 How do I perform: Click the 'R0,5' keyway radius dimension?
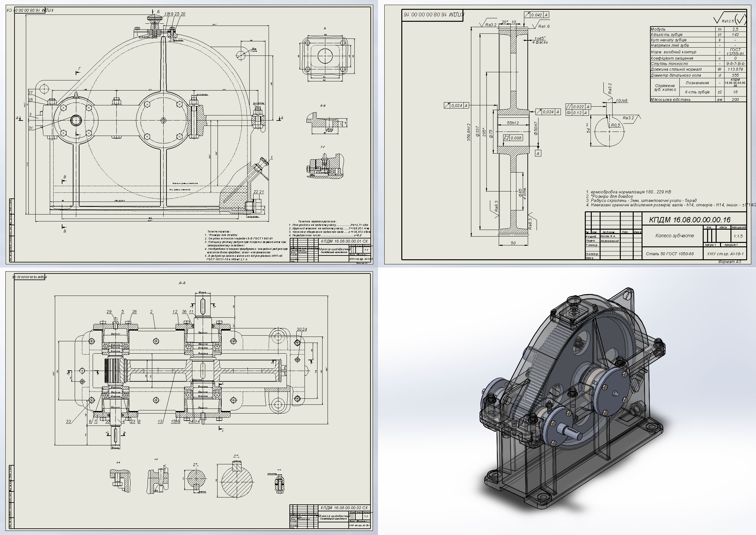click(615, 125)
